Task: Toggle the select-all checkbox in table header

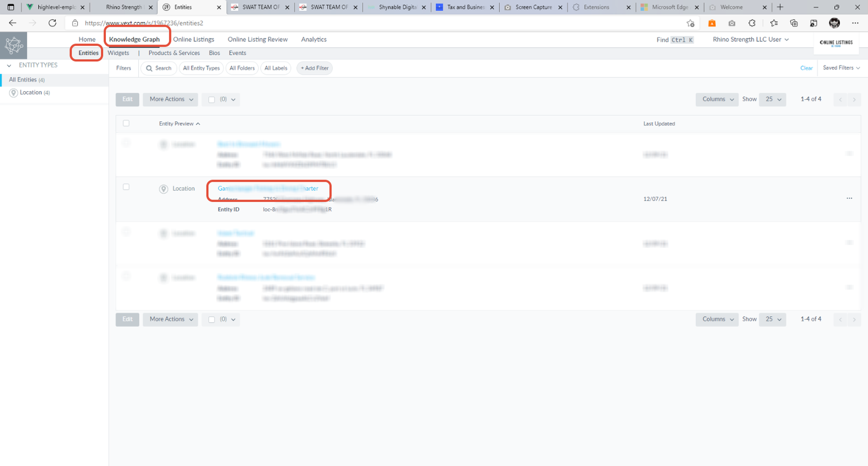Action: click(x=126, y=123)
